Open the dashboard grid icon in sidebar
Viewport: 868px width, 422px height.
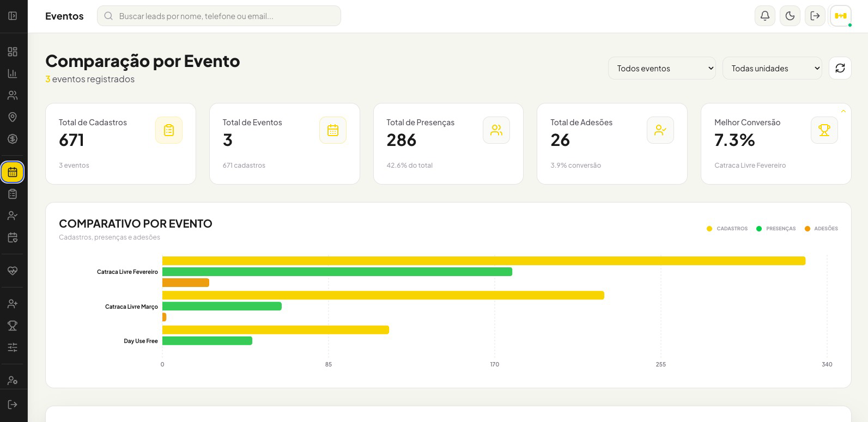click(13, 52)
